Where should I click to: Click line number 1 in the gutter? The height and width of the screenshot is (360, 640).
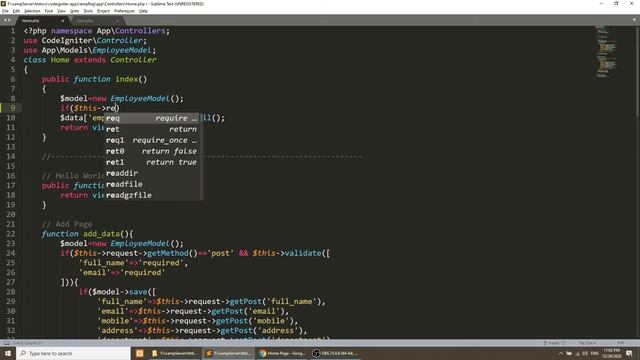(13, 31)
